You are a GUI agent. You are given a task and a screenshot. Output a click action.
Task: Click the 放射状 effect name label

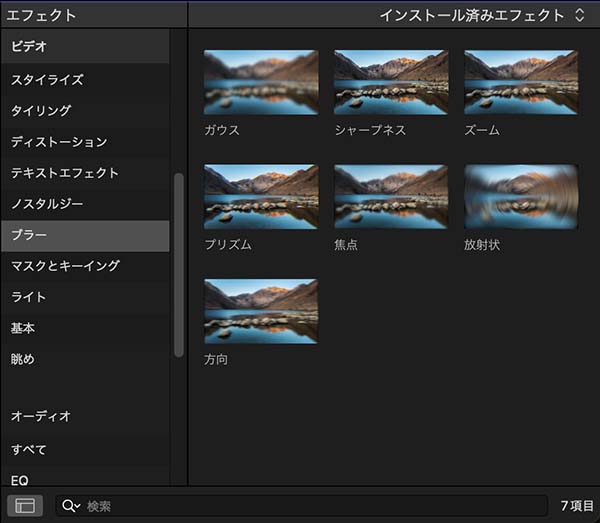coord(482,244)
